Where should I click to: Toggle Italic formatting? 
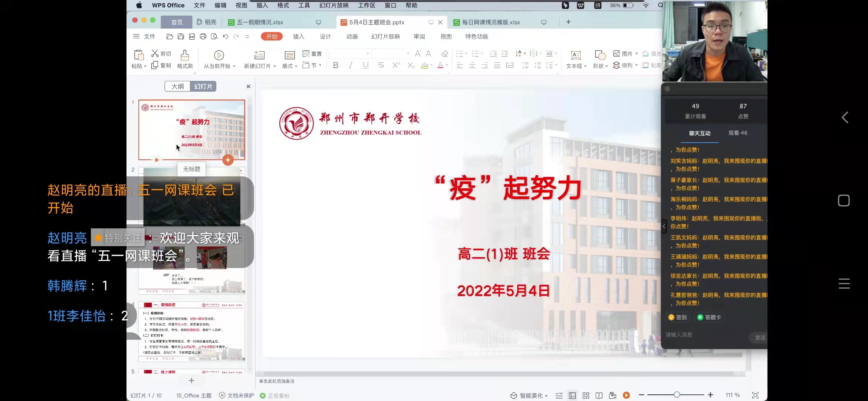tap(351, 65)
